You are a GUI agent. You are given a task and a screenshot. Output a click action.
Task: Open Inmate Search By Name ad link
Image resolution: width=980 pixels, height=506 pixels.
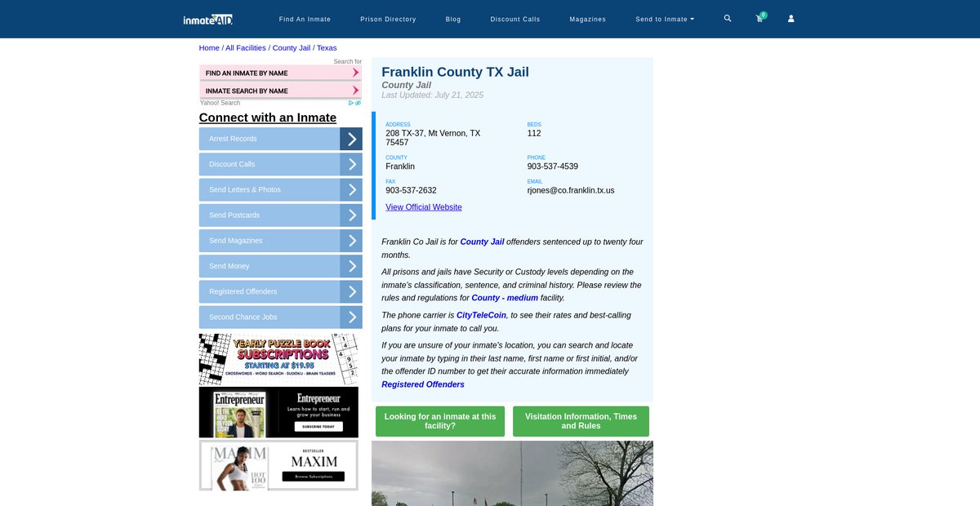280,91
